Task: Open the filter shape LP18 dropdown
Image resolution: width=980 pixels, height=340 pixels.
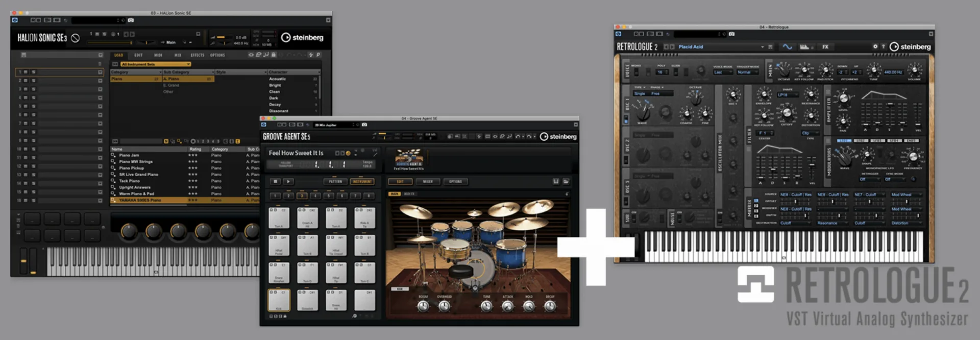Action: coord(788,95)
